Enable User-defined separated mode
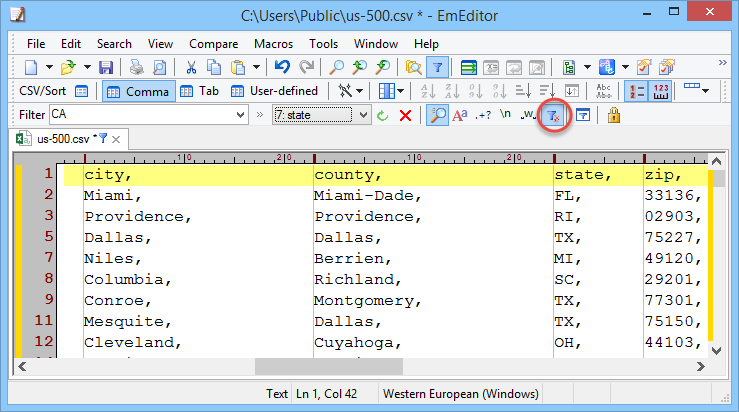 click(x=274, y=91)
